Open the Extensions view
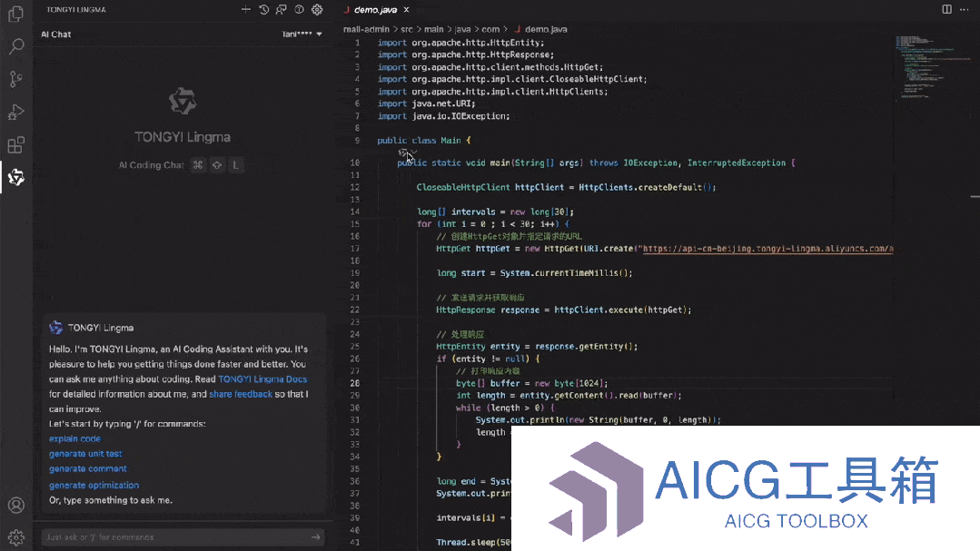The width and height of the screenshot is (980, 551). click(x=16, y=145)
